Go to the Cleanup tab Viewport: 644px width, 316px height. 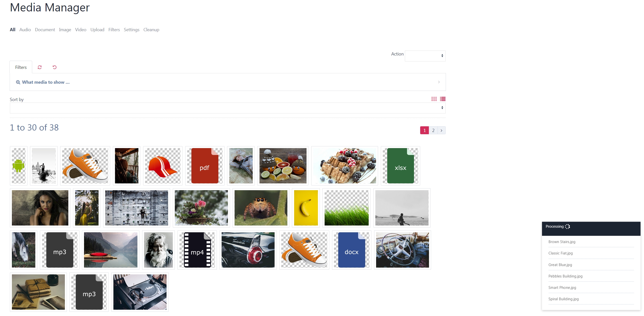pos(151,30)
